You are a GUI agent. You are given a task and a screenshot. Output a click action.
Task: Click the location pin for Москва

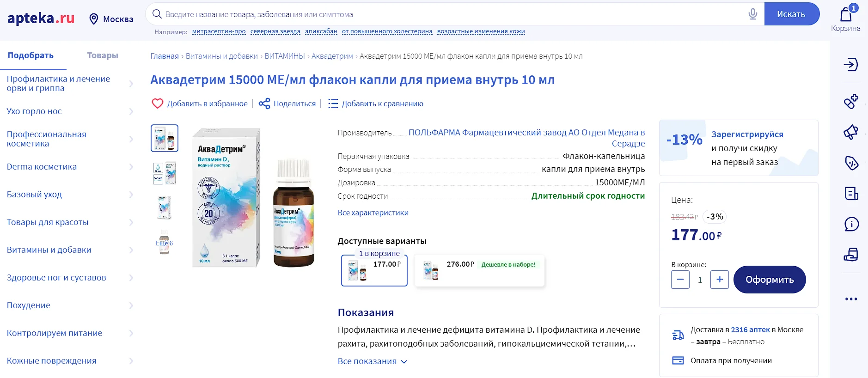click(x=94, y=19)
